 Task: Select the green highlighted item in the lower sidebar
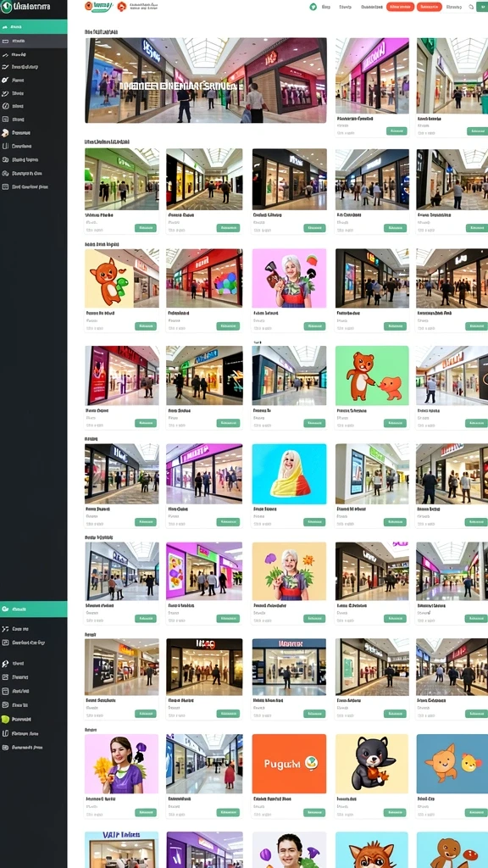33,609
